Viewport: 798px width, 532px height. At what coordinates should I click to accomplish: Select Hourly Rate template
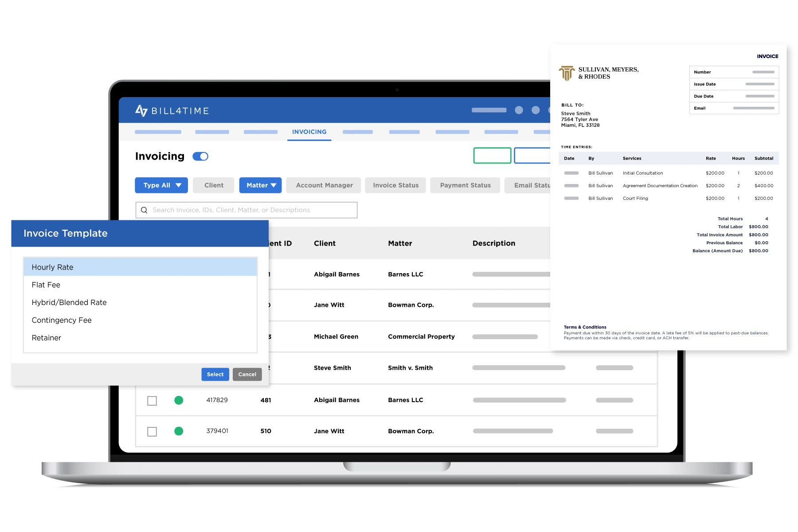(x=140, y=267)
